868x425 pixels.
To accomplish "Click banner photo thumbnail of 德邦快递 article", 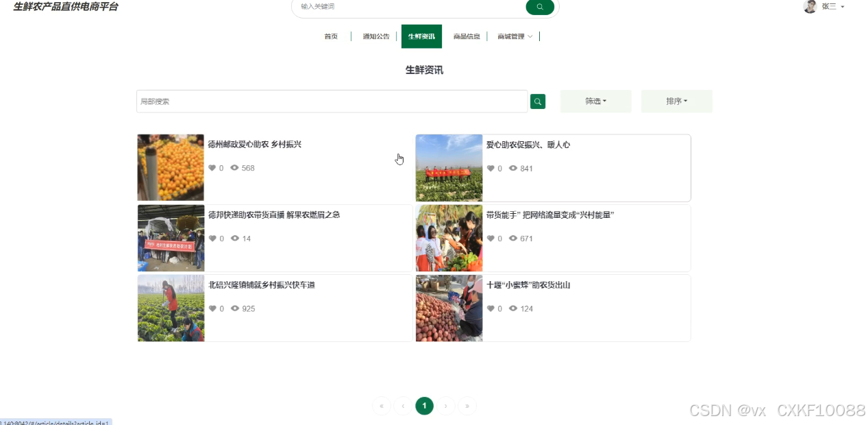I will [x=171, y=239].
